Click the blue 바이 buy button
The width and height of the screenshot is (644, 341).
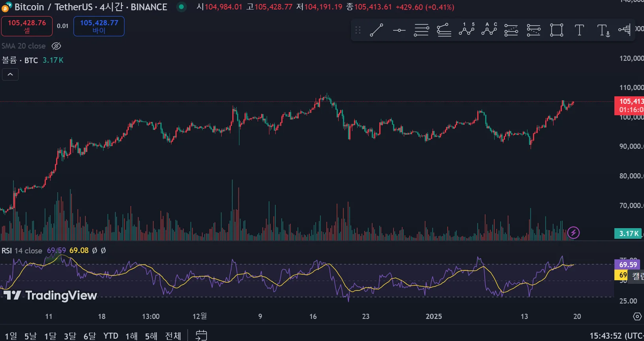[x=99, y=26]
